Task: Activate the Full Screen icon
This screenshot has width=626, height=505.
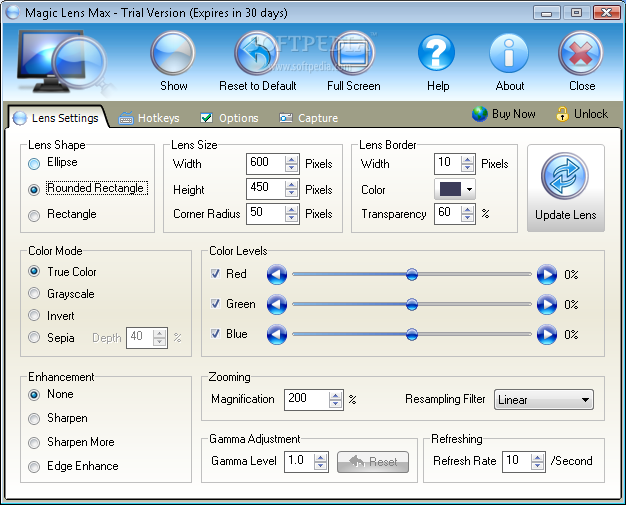Action: tap(353, 53)
